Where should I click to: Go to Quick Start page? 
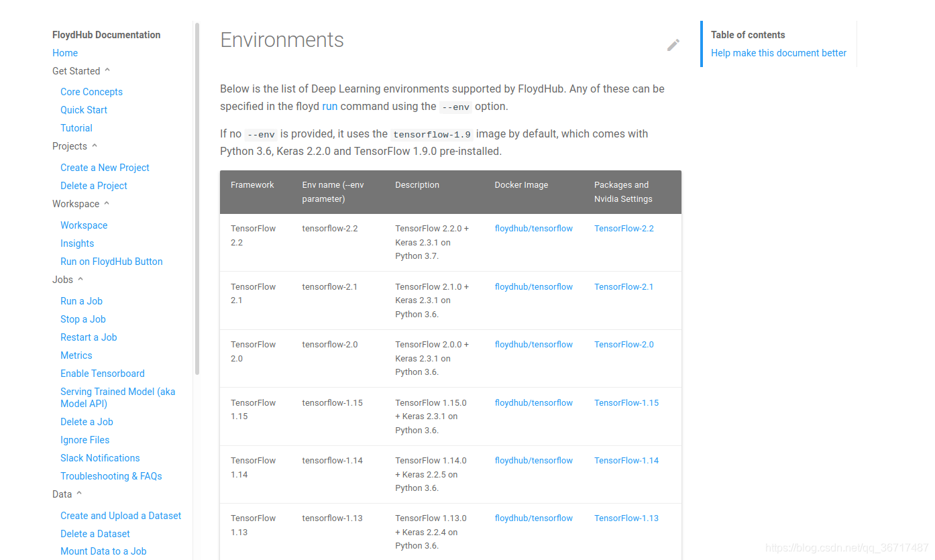click(x=84, y=110)
